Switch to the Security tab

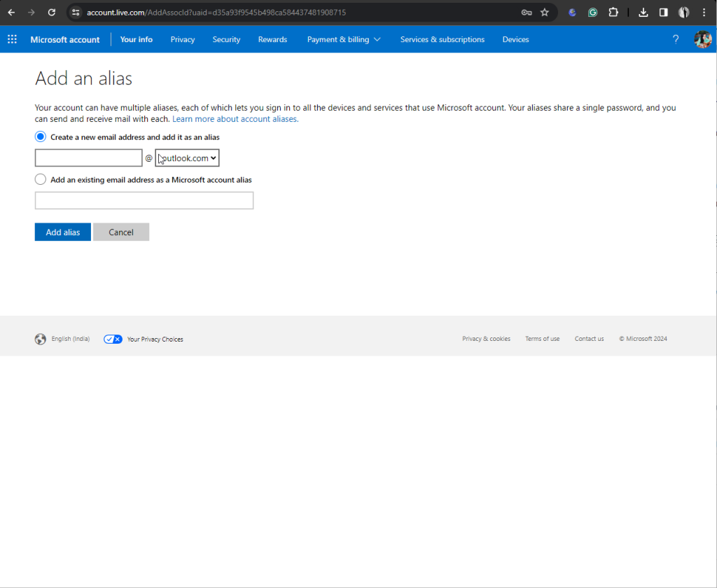[x=226, y=39]
